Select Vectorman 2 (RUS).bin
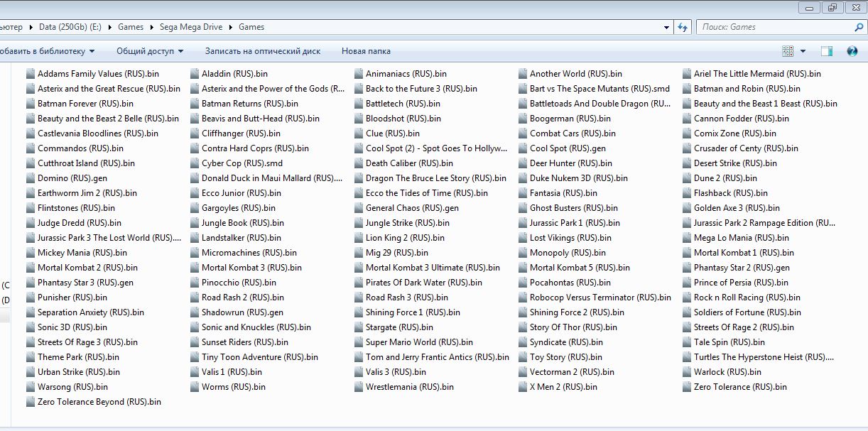868x431 pixels. (x=566, y=372)
